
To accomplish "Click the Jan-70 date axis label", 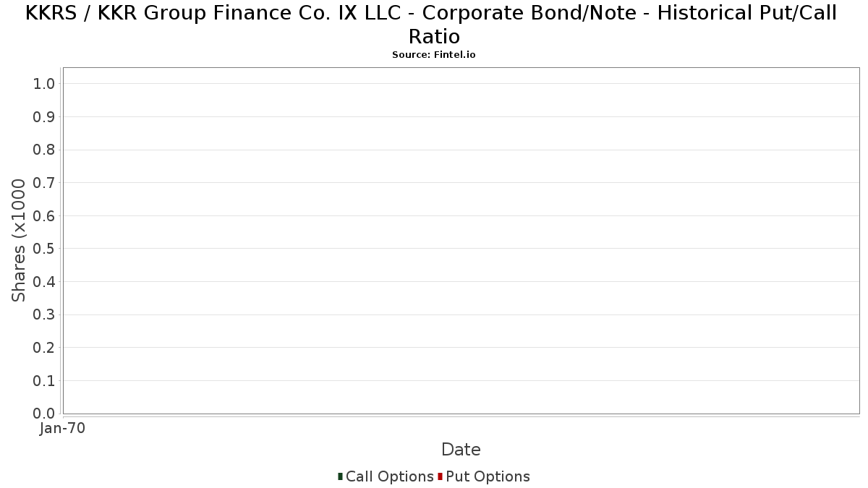I will [63, 428].
